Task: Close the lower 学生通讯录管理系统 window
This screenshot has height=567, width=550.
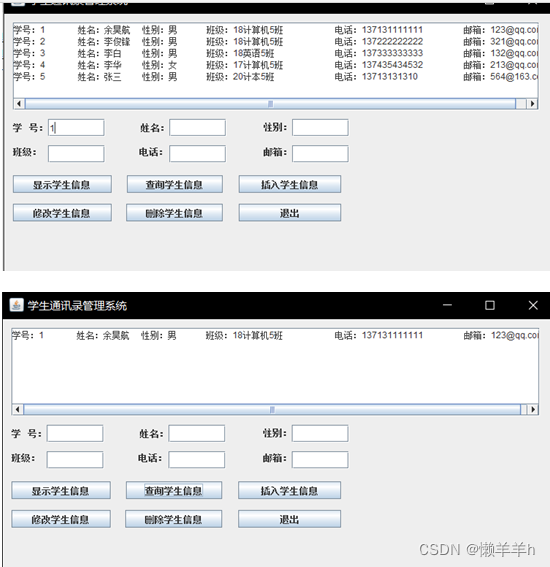Action: [x=533, y=305]
